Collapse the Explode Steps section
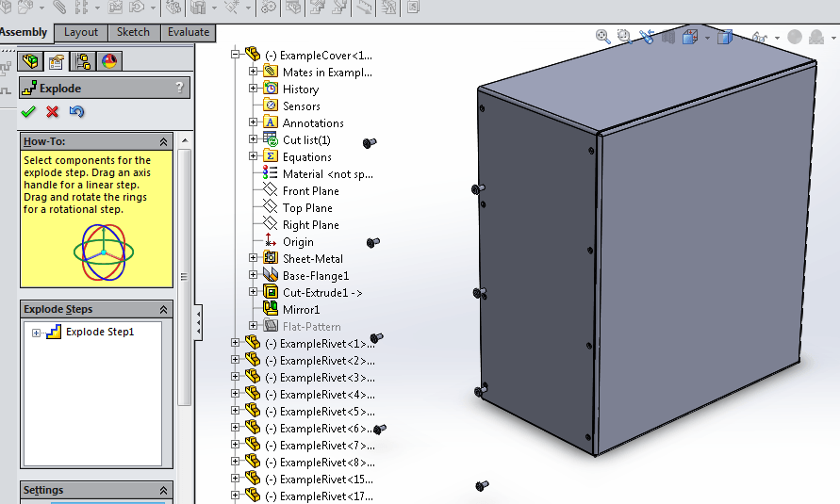Image resolution: width=840 pixels, height=504 pixels. 163,309
